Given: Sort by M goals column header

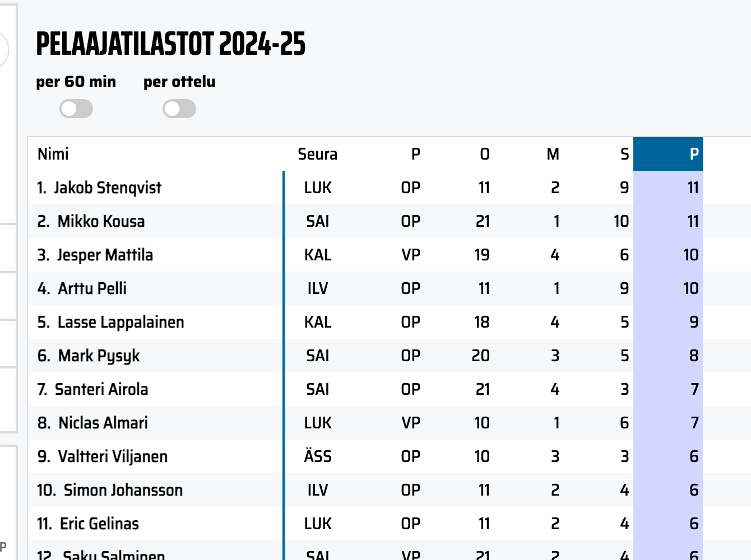Looking at the screenshot, I should 553,154.
